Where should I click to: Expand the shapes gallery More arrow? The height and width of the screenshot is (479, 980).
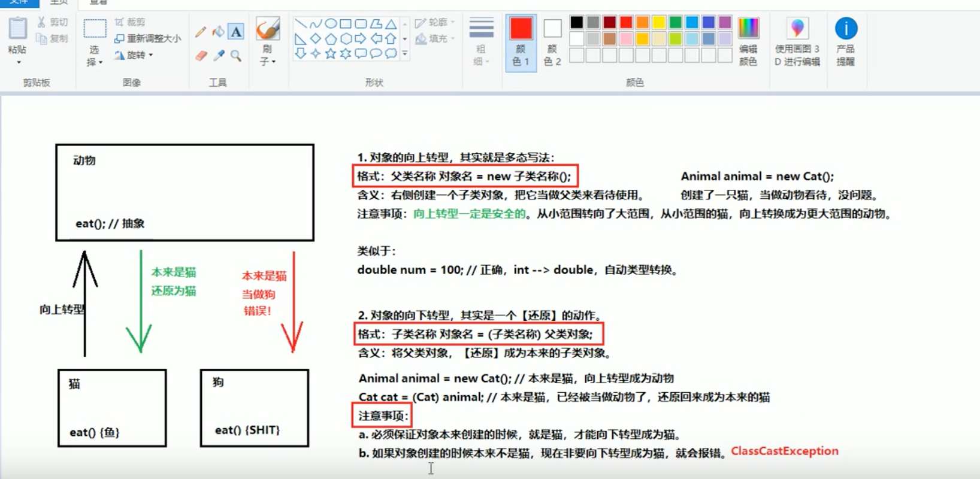(x=405, y=53)
